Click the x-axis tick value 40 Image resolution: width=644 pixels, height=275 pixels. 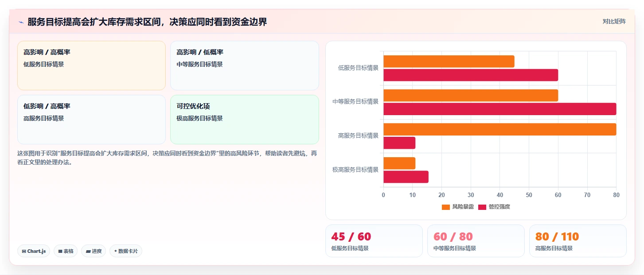(x=500, y=195)
